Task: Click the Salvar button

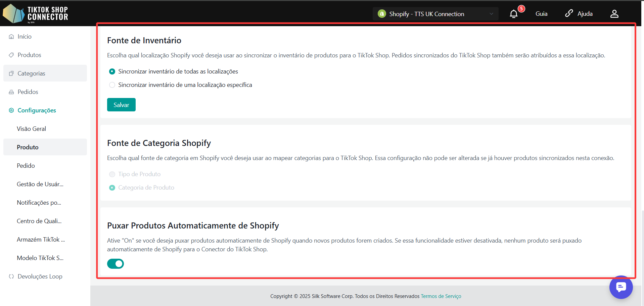Action: [x=121, y=105]
